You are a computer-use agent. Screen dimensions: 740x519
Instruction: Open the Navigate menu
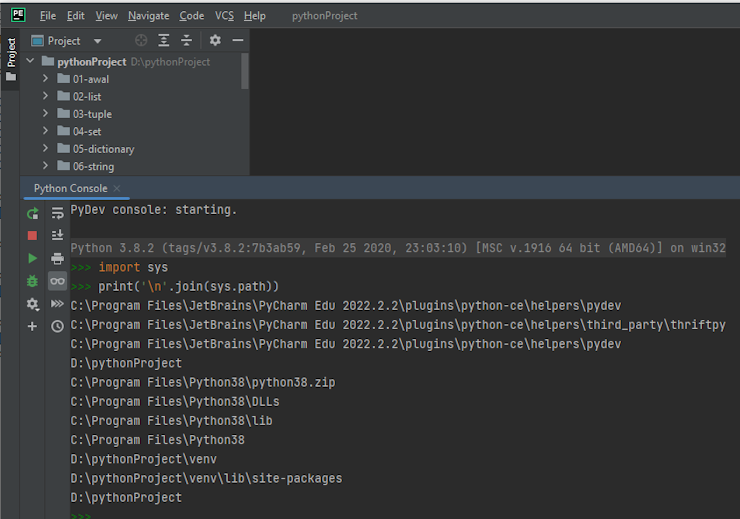[148, 16]
